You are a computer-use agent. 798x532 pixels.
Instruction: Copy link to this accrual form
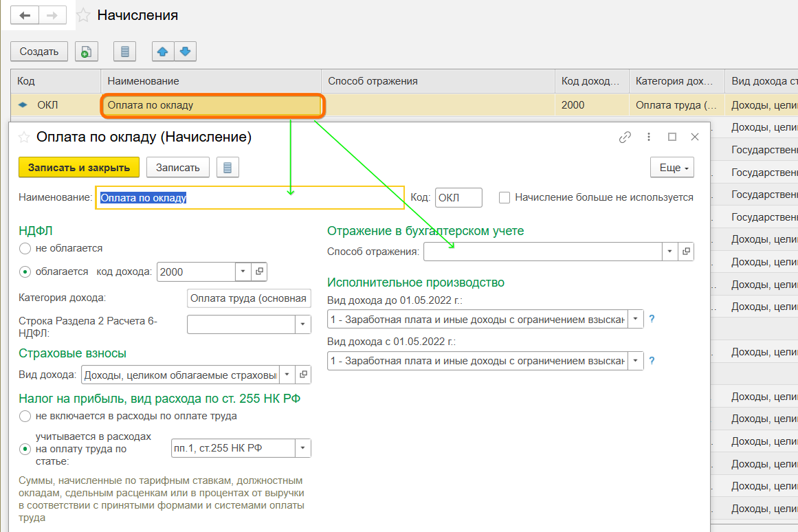pyautogui.click(x=625, y=137)
